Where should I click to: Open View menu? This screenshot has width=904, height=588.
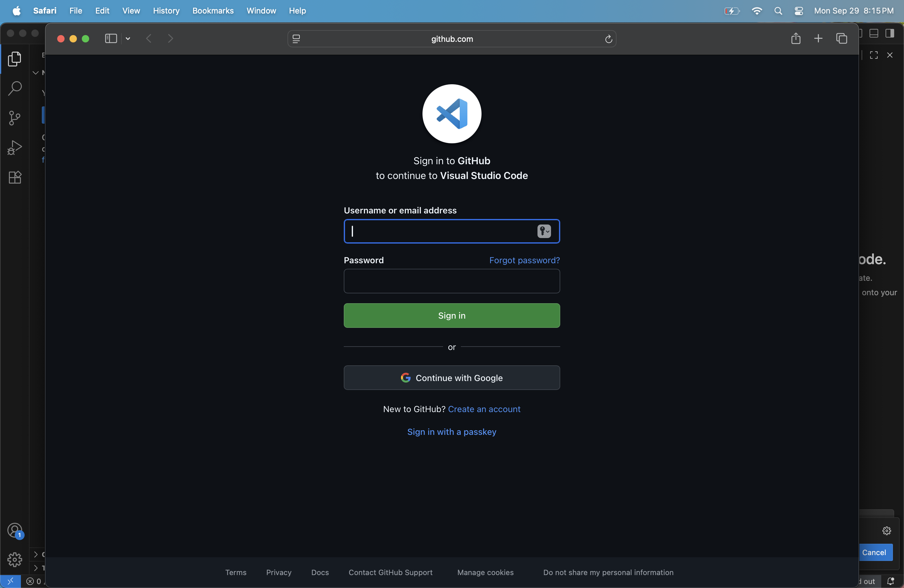(x=131, y=11)
